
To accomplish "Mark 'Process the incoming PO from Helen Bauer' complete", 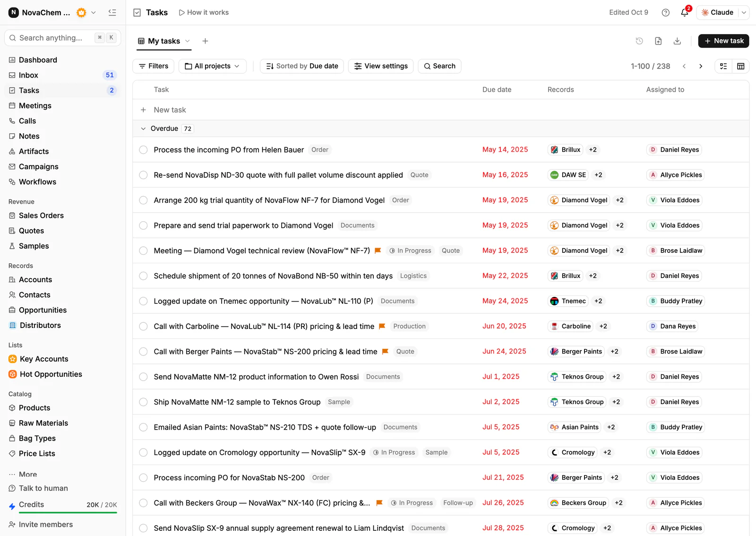I will [143, 150].
